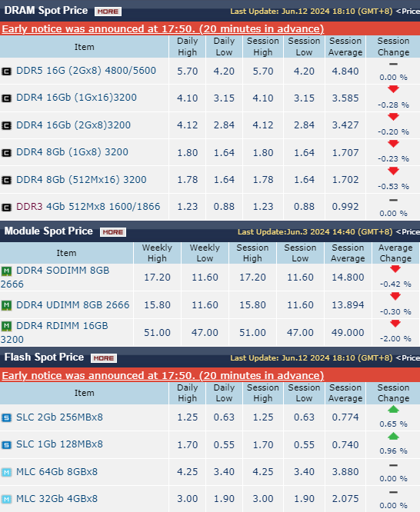Click session average 3.585 value
The height and width of the screenshot is (512, 420).
345,98
